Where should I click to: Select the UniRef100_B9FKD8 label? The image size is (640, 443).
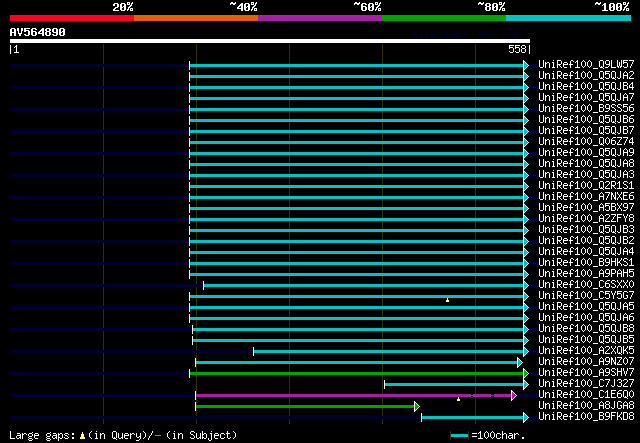pos(586,416)
